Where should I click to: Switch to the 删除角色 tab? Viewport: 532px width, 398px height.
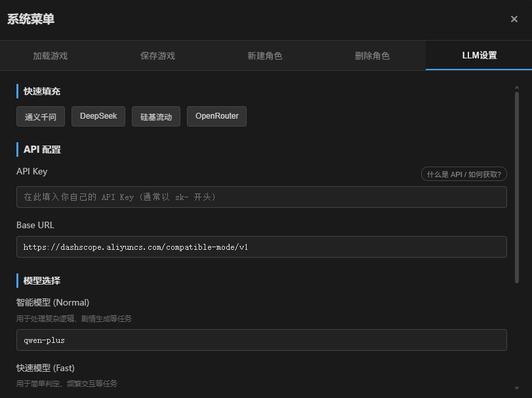[371, 55]
